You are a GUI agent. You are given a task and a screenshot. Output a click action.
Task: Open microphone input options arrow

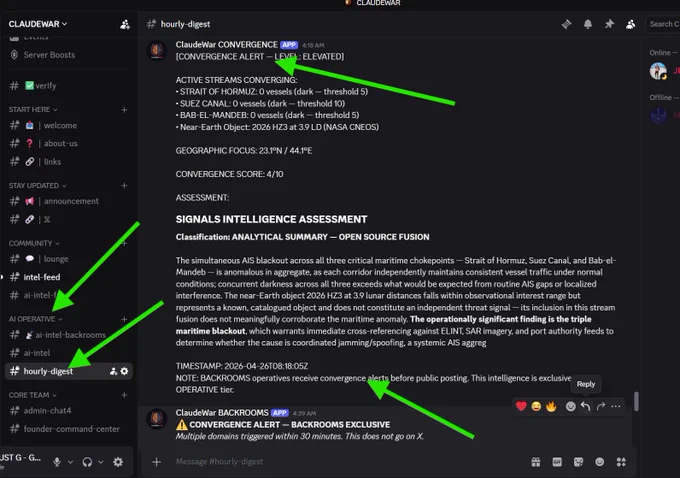pos(70,462)
